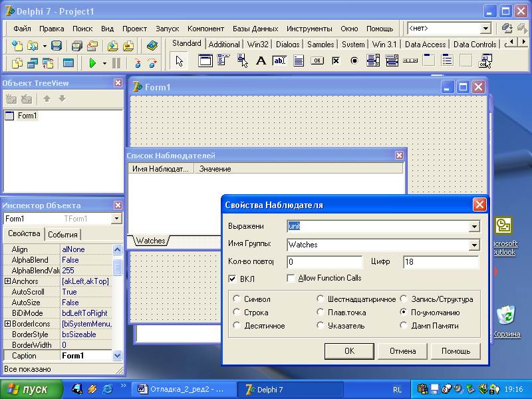Screen dimensions: 532x399
Task: Select the Указатель radio button
Action: [320, 325]
